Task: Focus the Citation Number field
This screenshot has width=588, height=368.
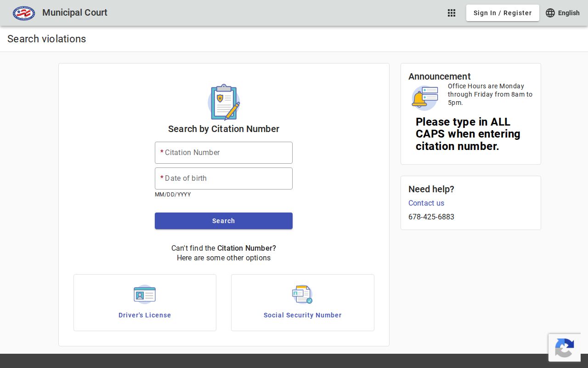Action: pyautogui.click(x=224, y=153)
